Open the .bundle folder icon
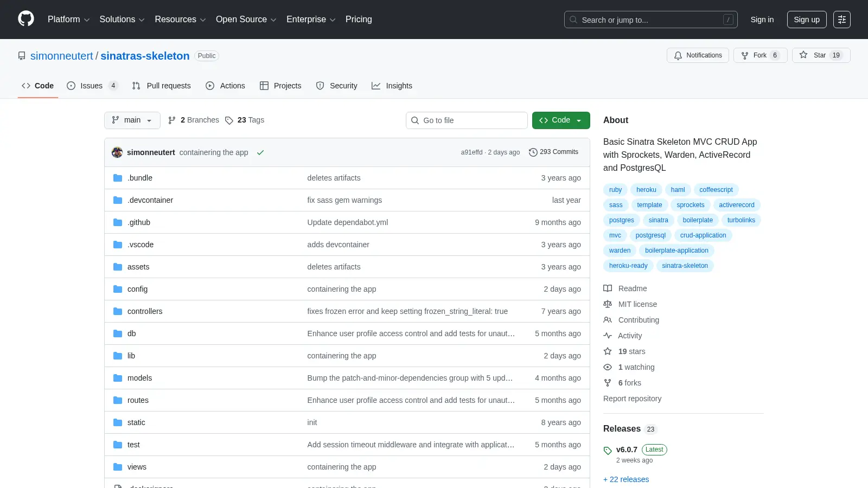Viewport: 868px width, 488px height. point(118,178)
